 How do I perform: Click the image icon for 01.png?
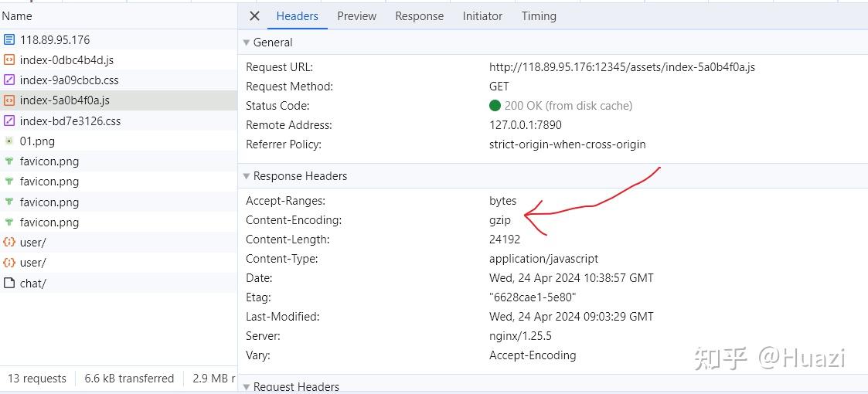click(x=9, y=141)
